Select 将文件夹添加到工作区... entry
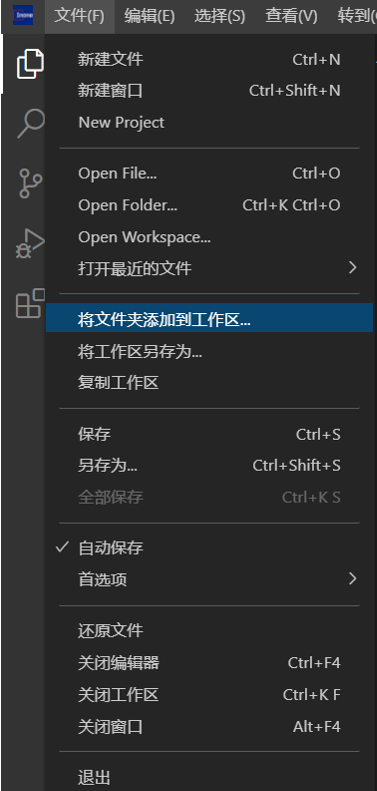Viewport: 377px width, 791px height. 209,320
